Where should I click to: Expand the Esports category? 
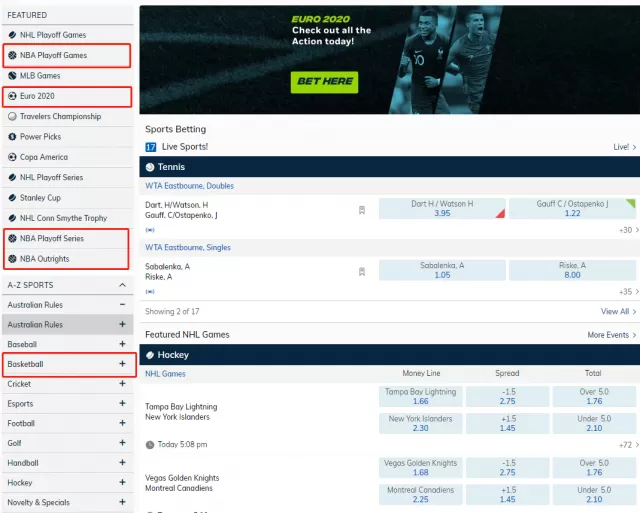(122, 403)
